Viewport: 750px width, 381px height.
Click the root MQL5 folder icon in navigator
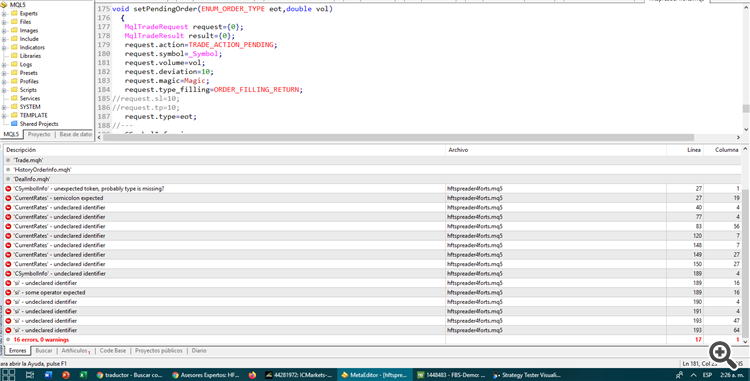4,5
